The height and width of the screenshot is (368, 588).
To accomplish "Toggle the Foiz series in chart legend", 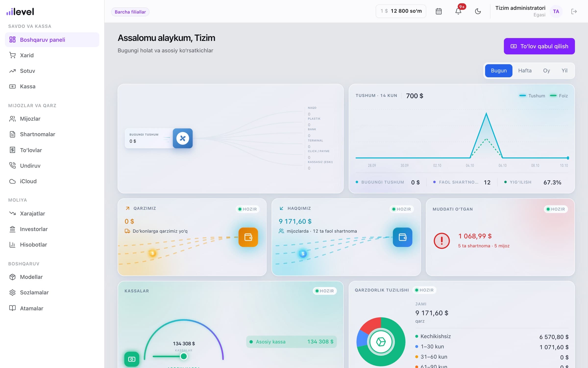I will pos(559,96).
